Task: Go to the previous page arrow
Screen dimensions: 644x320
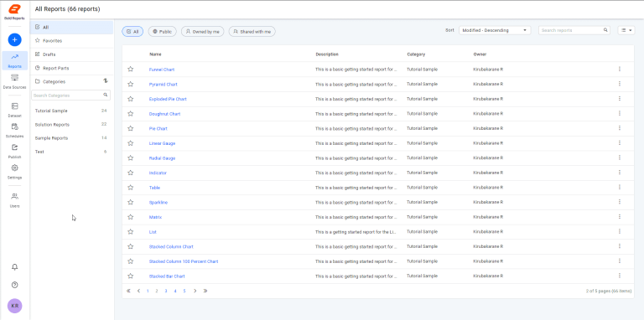Action: pyautogui.click(x=138, y=291)
